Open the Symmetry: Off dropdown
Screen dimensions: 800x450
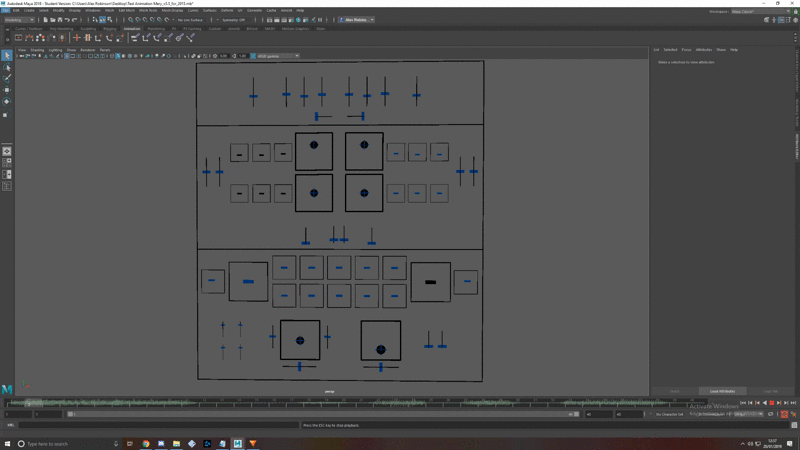[236, 20]
